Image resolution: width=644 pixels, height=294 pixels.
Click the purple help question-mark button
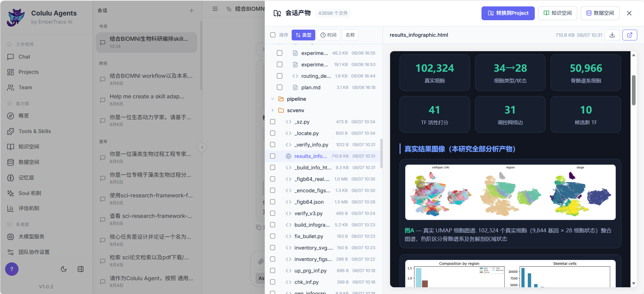click(12, 269)
